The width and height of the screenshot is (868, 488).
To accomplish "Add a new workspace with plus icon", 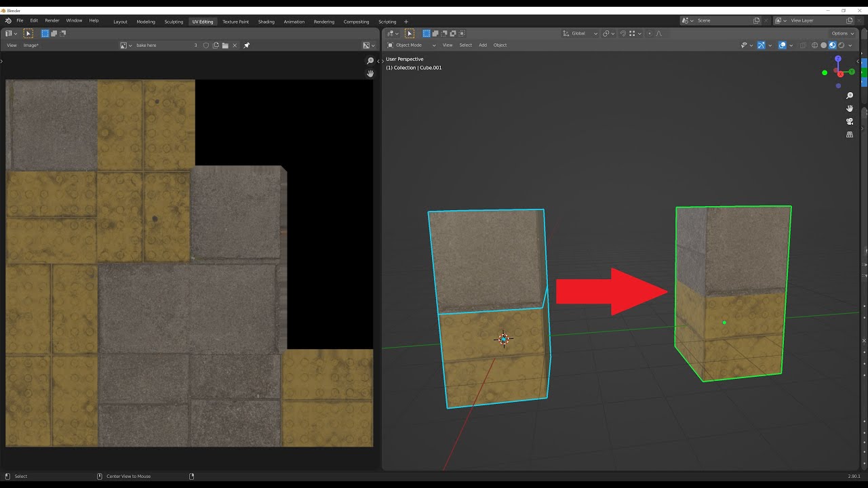I will click(x=406, y=22).
